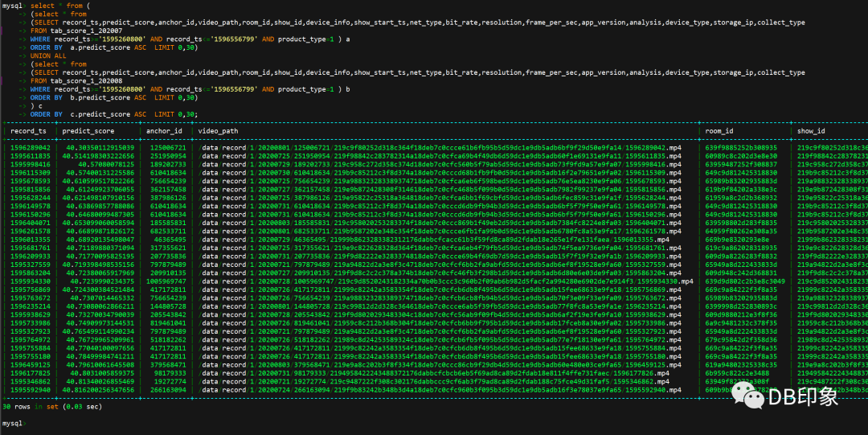Select the video_path column header
Image resolution: width=868 pixels, height=435 pixels.
[x=218, y=131]
